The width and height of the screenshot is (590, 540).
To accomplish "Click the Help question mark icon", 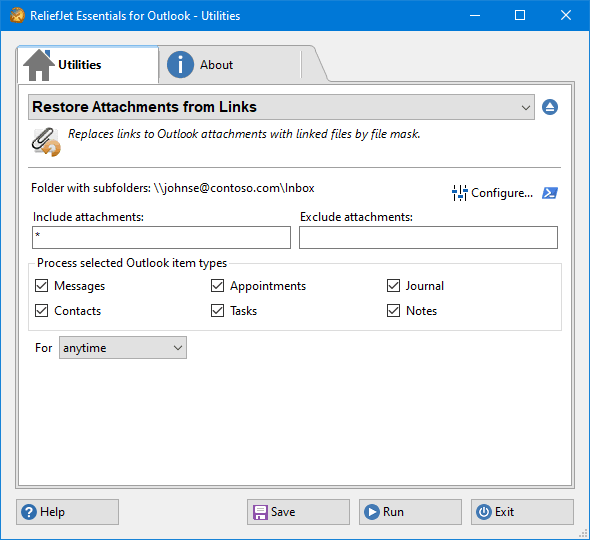I will point(29,512).
